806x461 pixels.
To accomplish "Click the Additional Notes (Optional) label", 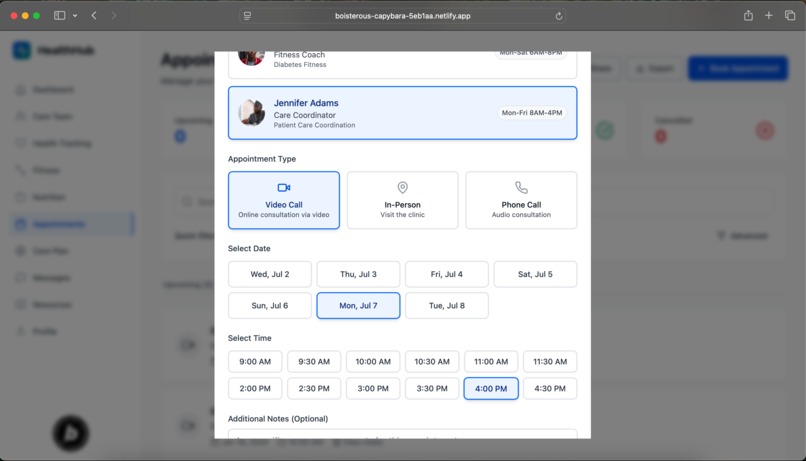I will point(278,418).
